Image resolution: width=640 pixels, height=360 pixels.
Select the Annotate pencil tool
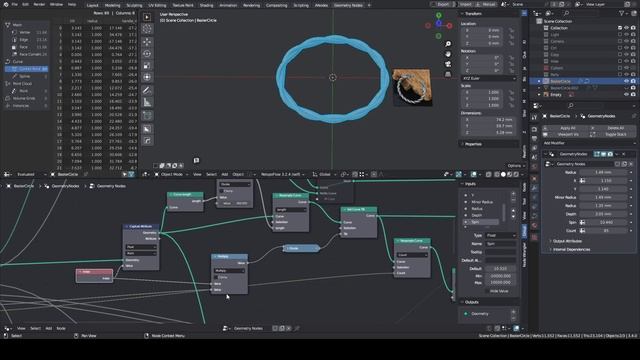147,90
